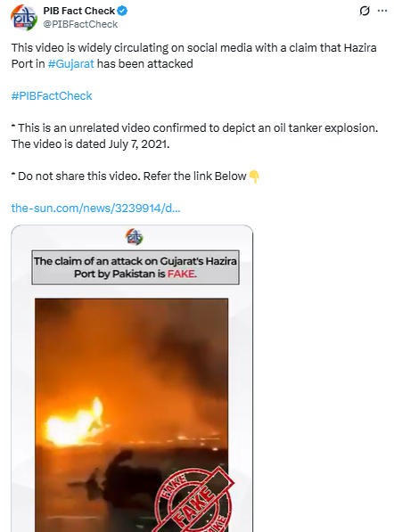
Task: Click the line about the oil tanker explosion
Action: coord(194,128)
